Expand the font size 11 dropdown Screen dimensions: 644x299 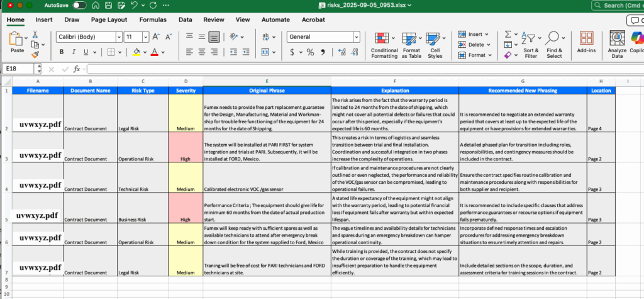145,37
